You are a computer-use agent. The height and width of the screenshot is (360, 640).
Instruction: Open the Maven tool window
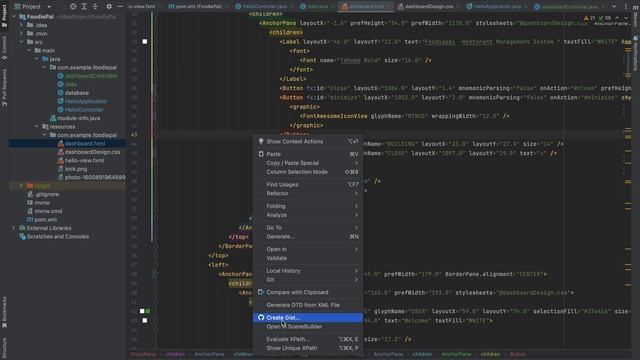tap(636, 16)
